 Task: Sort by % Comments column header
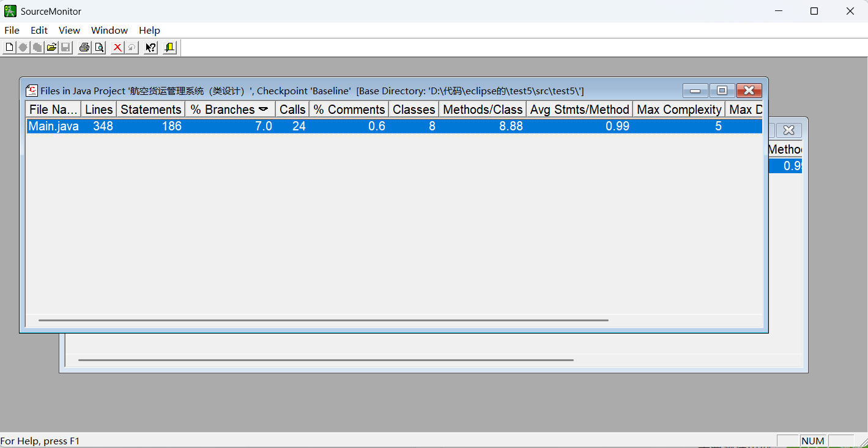pyautogui.click(x=349, y=110)
